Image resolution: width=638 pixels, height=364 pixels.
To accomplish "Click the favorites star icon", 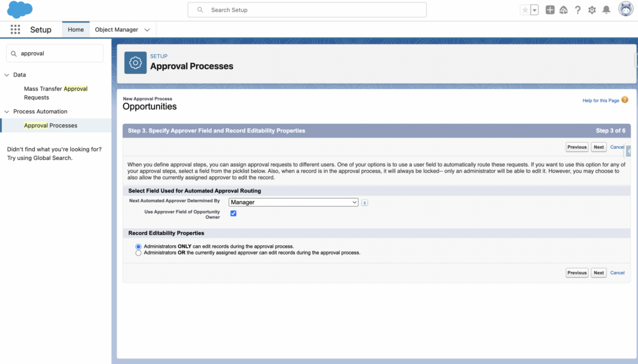I will [525, 10].
